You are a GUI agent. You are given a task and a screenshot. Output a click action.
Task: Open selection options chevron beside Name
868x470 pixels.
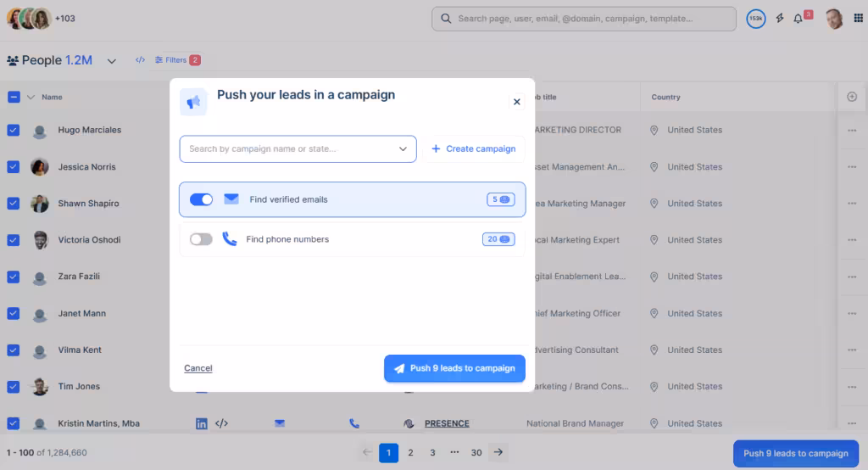point(31,97)
